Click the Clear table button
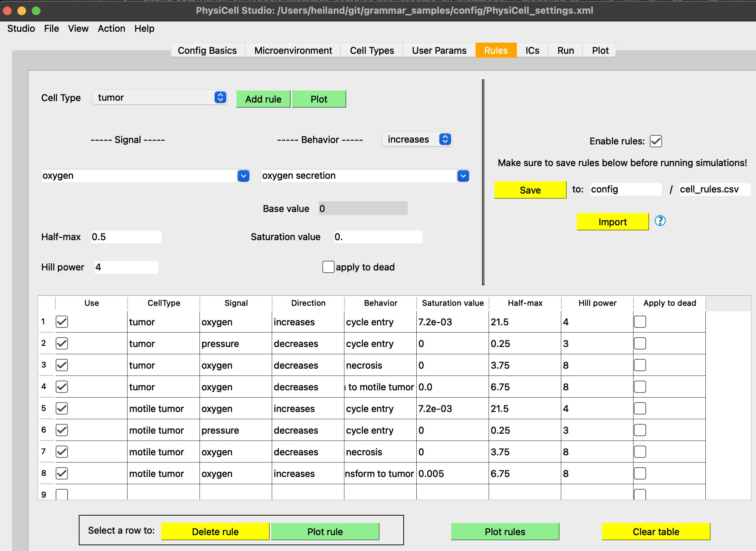The width and height of the screenshot is (756, 551). [656, 532]
